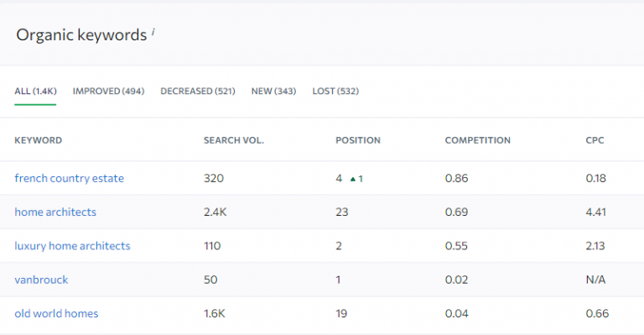This screenshot has width=644, height=335.
Task: Open the DECREASED (521) tab
Action: (198, 91)
